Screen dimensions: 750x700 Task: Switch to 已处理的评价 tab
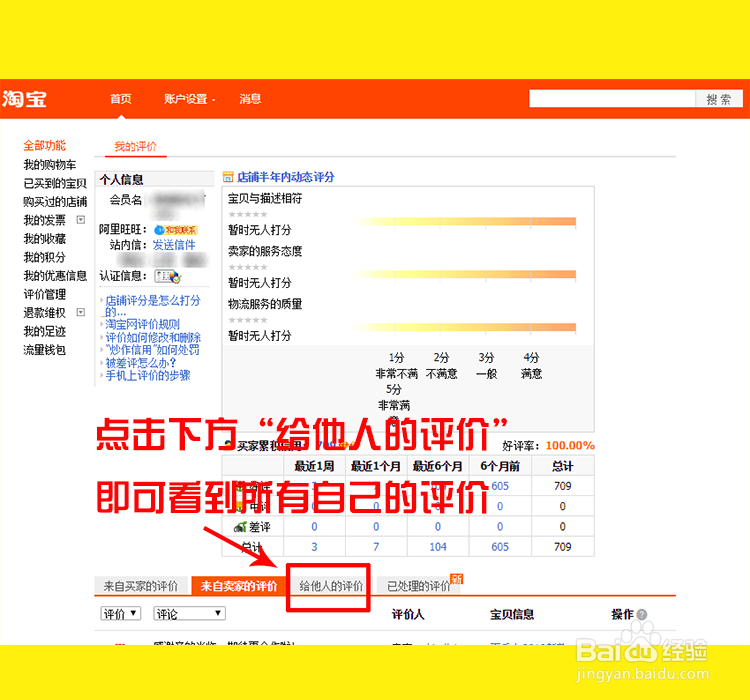tap(419, 586)
